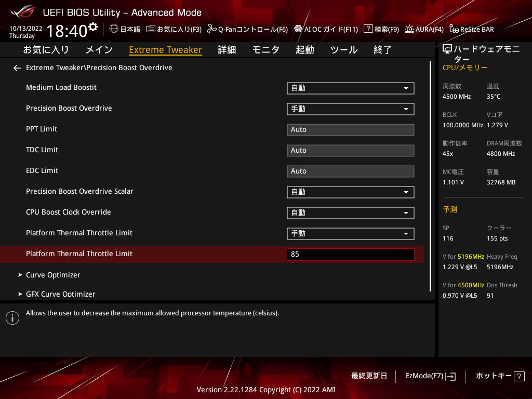
Task: Open AI OC guide icon (F11)
Action: (298, 29)
